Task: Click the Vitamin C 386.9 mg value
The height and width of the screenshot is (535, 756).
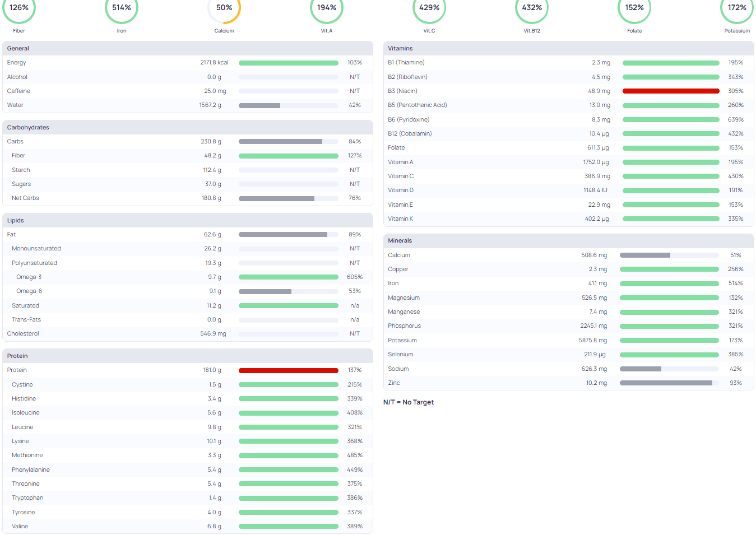Action: click(x=597, y=176)
